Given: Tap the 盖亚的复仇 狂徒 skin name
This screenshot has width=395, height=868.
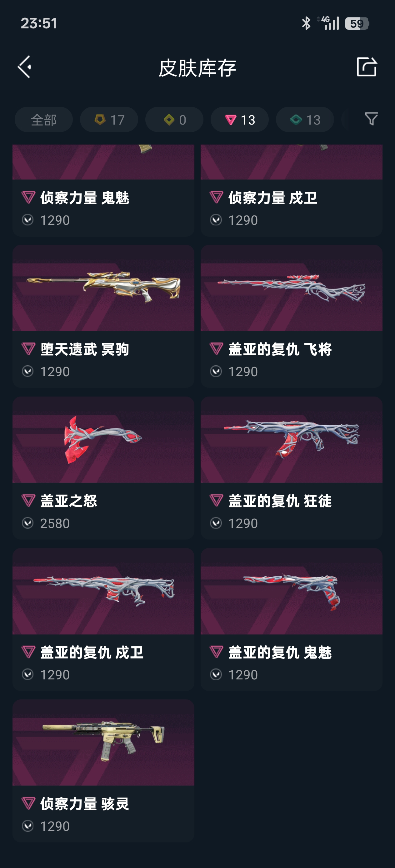Looking at the screenshot, I should coord(280,501).
